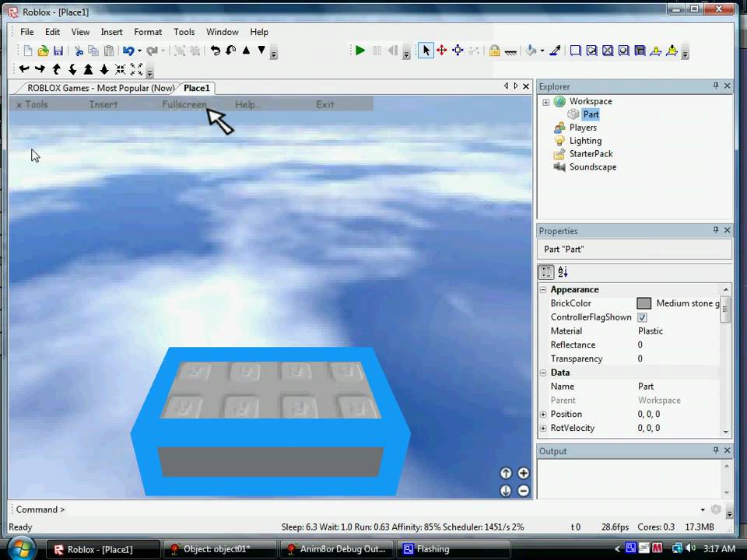Toggle the ControllerFlagShown checkbox
747x560 pixels.
[642, 317]
